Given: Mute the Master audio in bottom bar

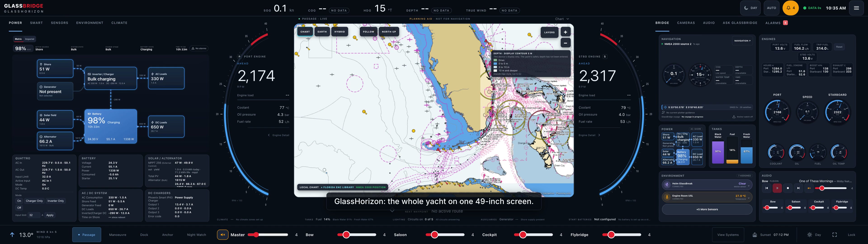Looking at the screenshot, I should (222, 235).
